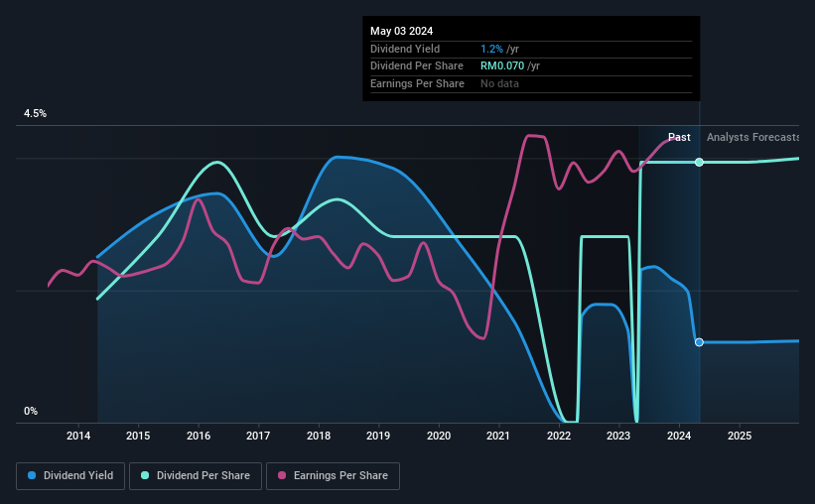Click the No data earnings value

tap(499, 83)
